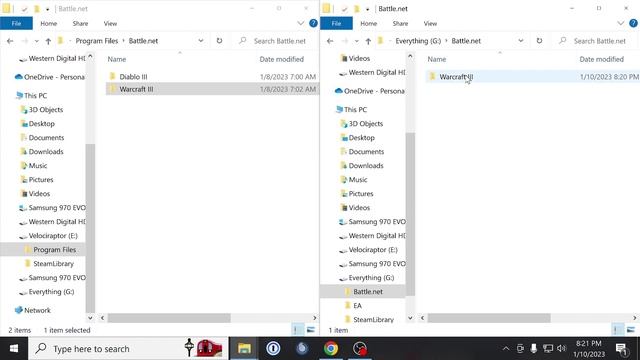Click Program Files breadcrumb in left address bar

[x=97, y=41]
